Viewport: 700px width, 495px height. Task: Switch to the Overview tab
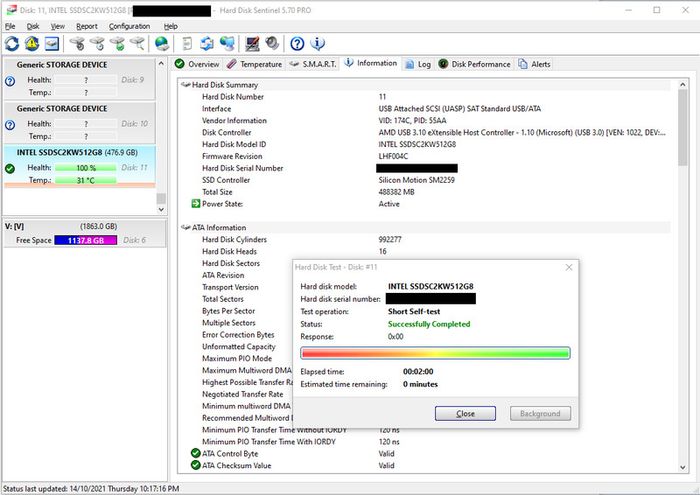197,64
